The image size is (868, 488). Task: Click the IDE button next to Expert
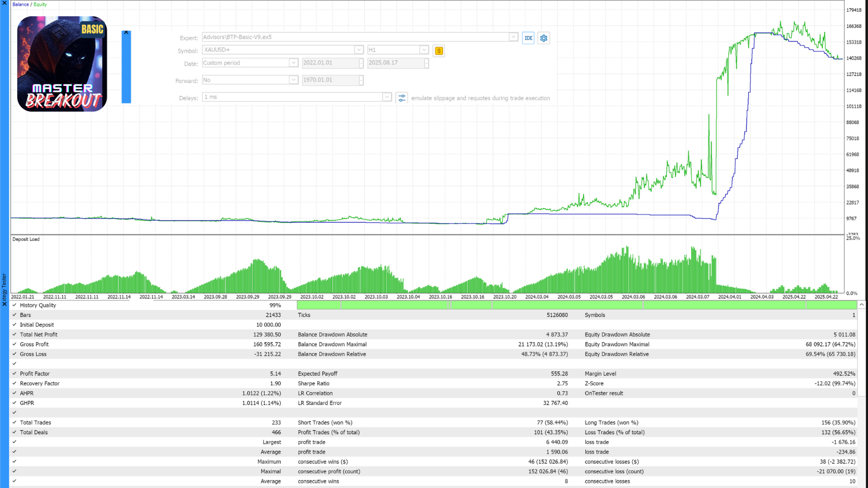pyautogui.click(x=528, y=38)
